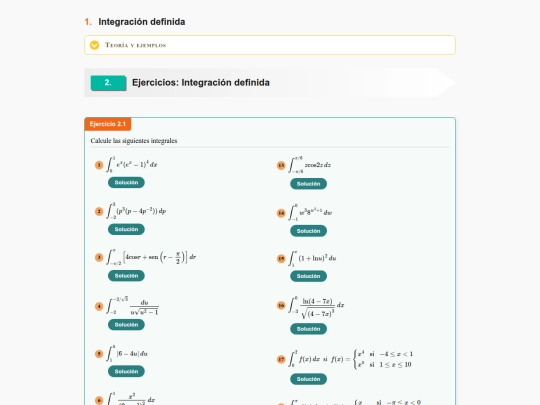Click the Solución button for exercise 1
540x405 pixels.
pyautogui.click(x=126, y=183)
